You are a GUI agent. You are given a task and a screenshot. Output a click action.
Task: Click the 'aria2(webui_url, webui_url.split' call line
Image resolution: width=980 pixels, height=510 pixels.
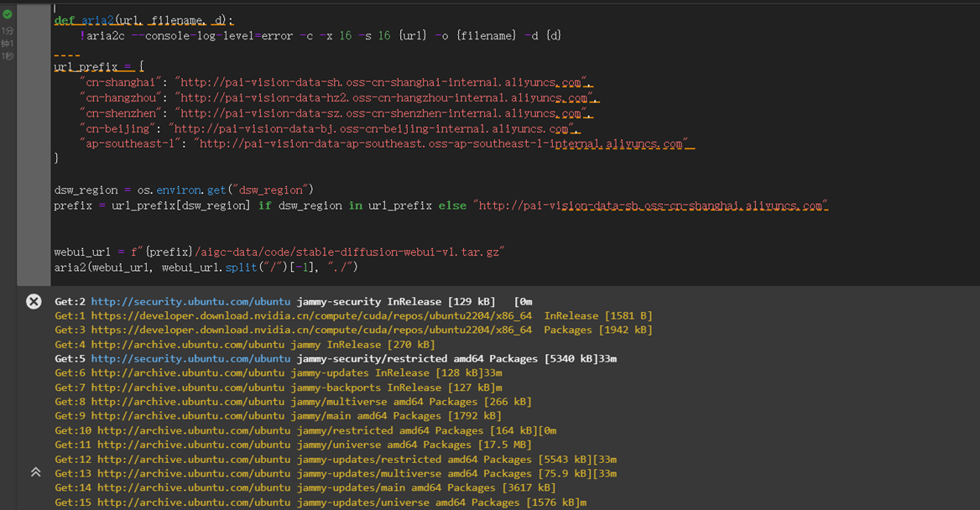coord(206,268)
